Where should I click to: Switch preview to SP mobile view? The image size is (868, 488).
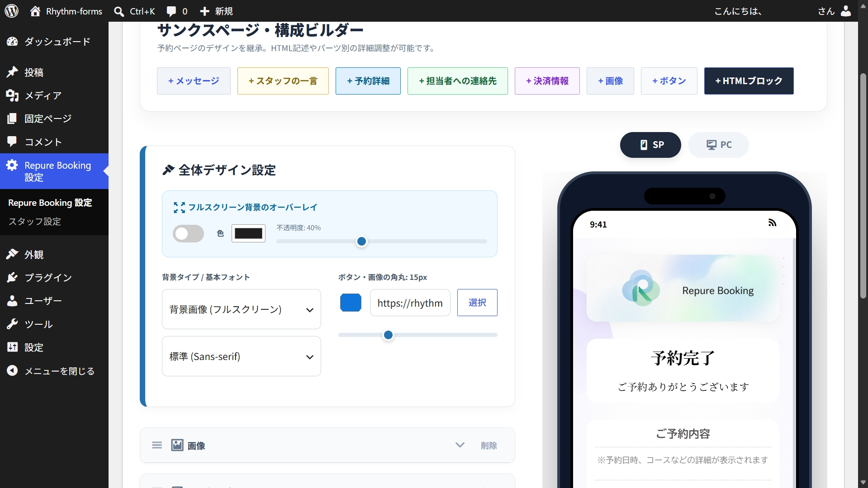650,145
